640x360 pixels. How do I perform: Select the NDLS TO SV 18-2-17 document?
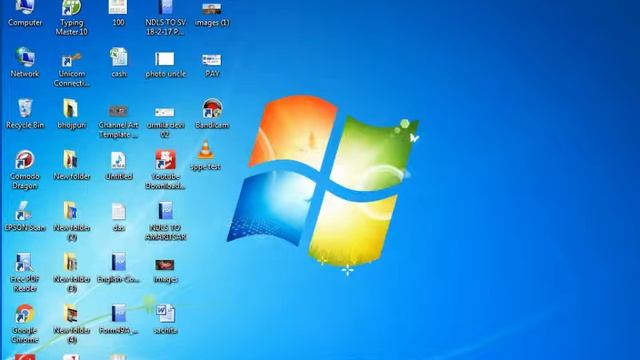(165, 17)
